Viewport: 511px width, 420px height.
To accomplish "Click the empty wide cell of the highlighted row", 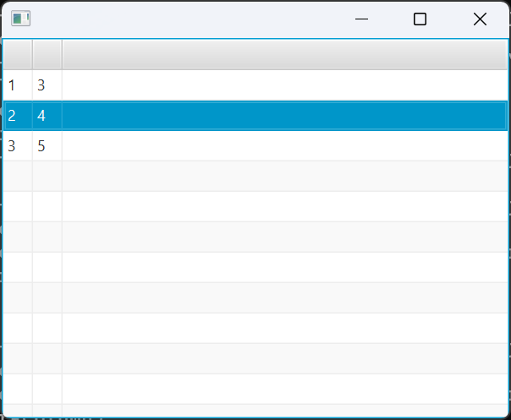I will click(x=284, y=116).
